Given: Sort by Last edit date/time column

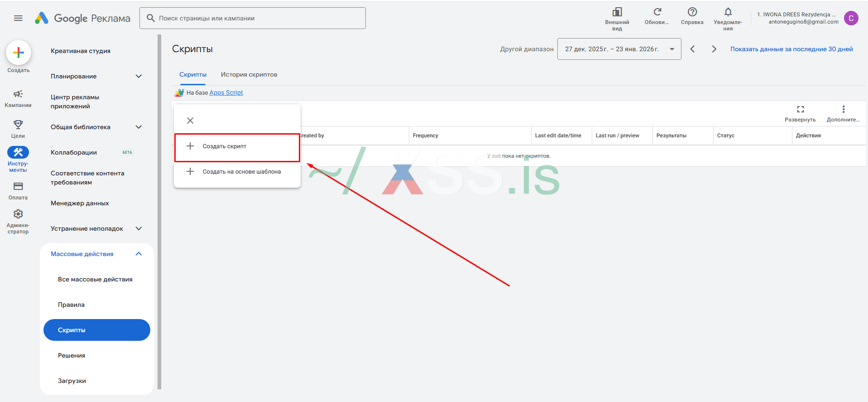Looking at the screenshot, I should (558, 136).
